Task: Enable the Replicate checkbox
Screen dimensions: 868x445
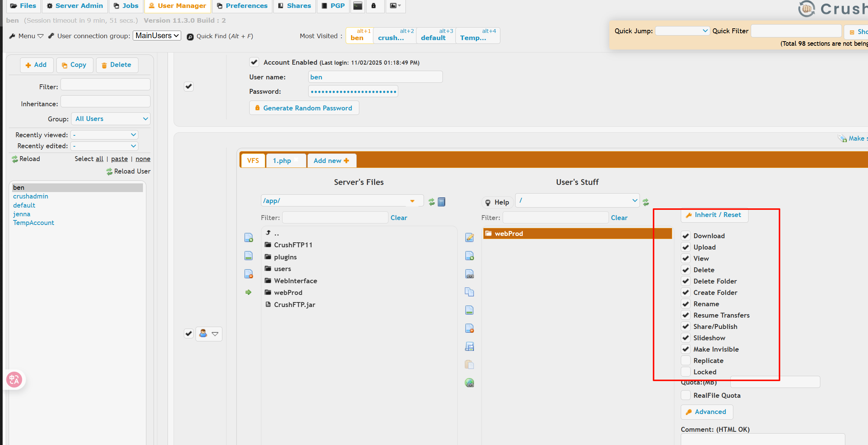Action: pyautogui.click(x=686, y=360)
